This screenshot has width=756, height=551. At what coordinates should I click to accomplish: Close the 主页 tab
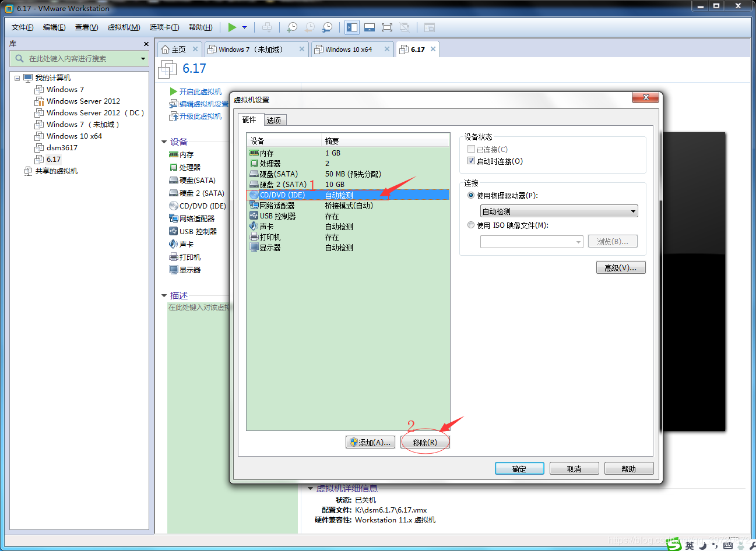(195, 49)
